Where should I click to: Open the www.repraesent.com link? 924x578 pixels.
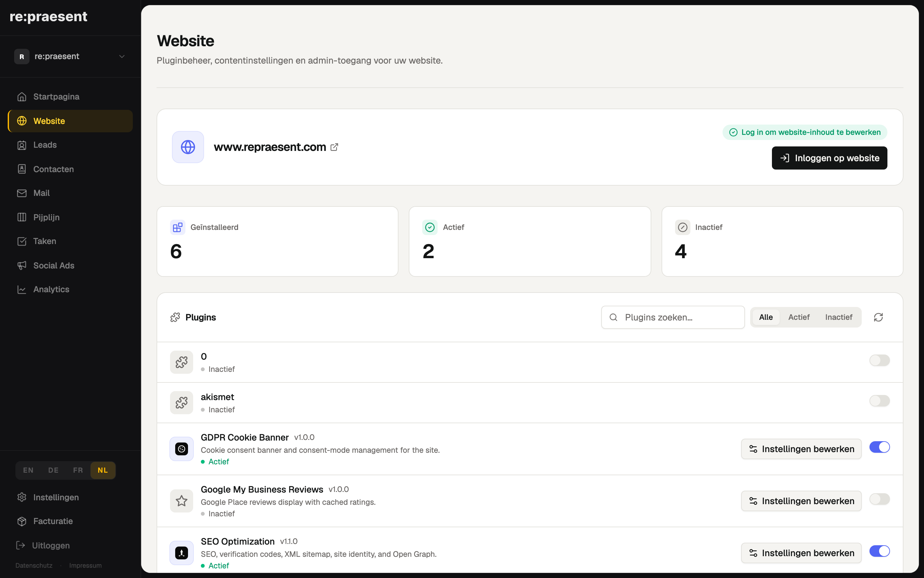point(270,147)
